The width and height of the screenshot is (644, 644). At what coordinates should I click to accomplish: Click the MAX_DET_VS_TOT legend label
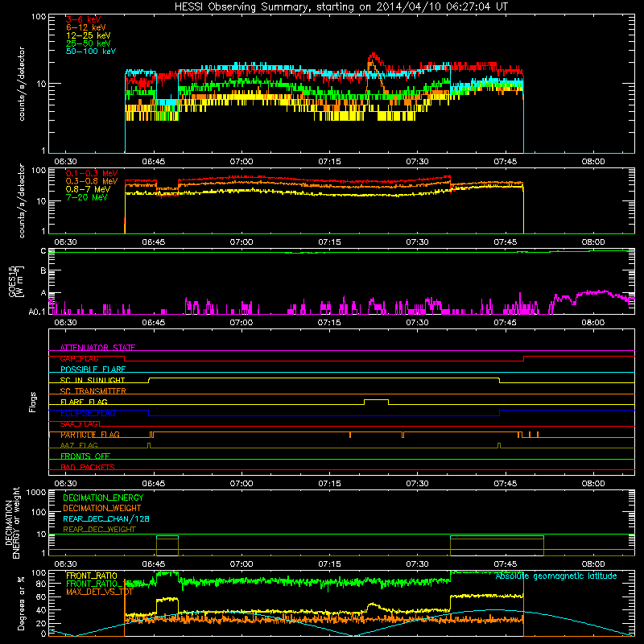100,592
